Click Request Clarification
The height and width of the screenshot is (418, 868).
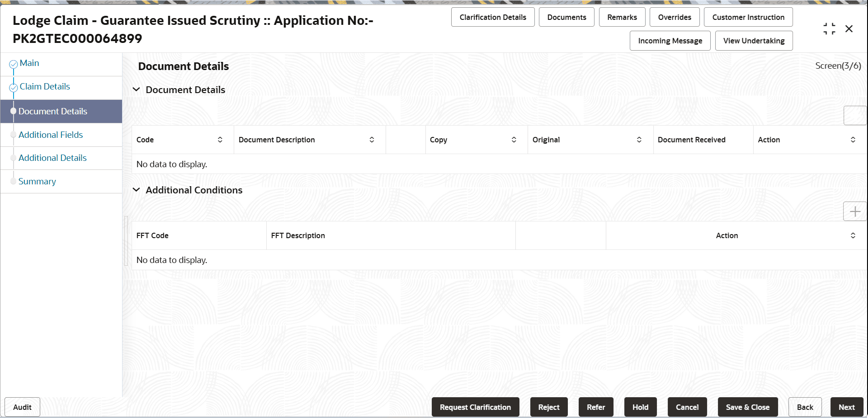[x=475, y=407]
